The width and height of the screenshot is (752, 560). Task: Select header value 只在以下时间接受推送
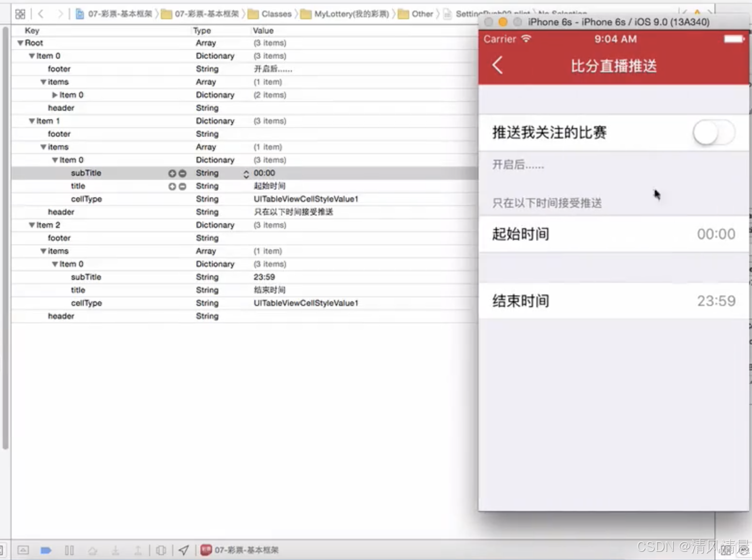(293, 212)
